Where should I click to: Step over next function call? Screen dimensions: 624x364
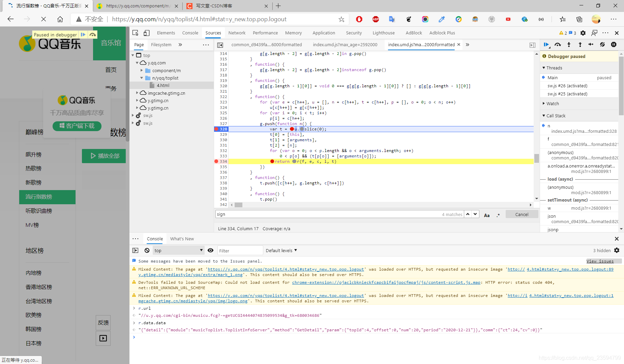[558, 44]
